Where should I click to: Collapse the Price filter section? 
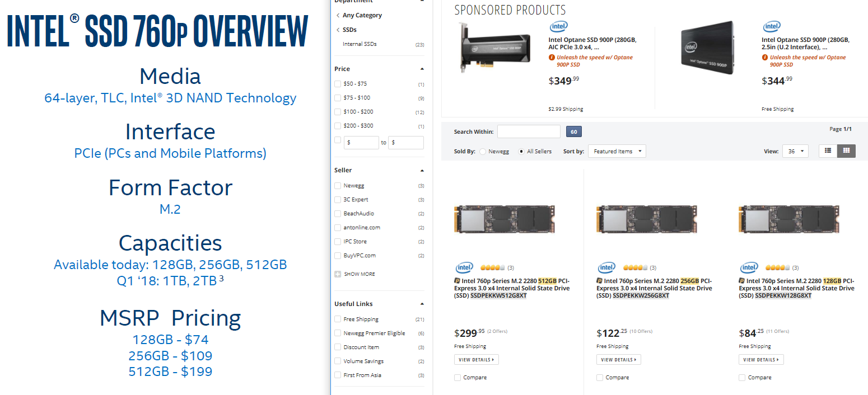click(422, 69)
